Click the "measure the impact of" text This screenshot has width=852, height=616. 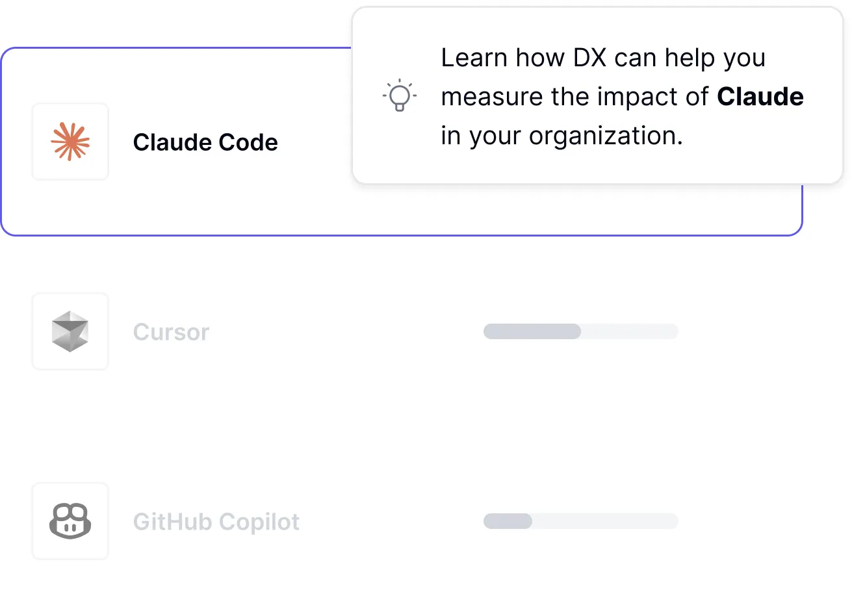click(574, 97)
